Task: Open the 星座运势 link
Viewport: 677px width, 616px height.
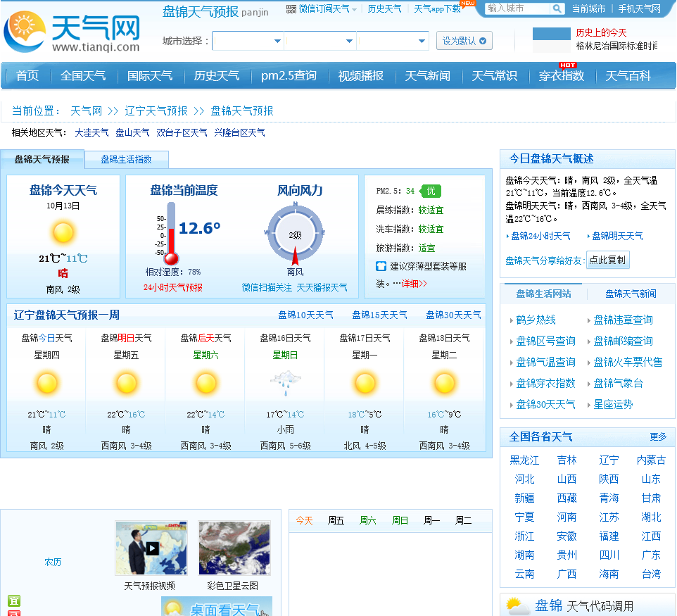Action: (613, 405)
